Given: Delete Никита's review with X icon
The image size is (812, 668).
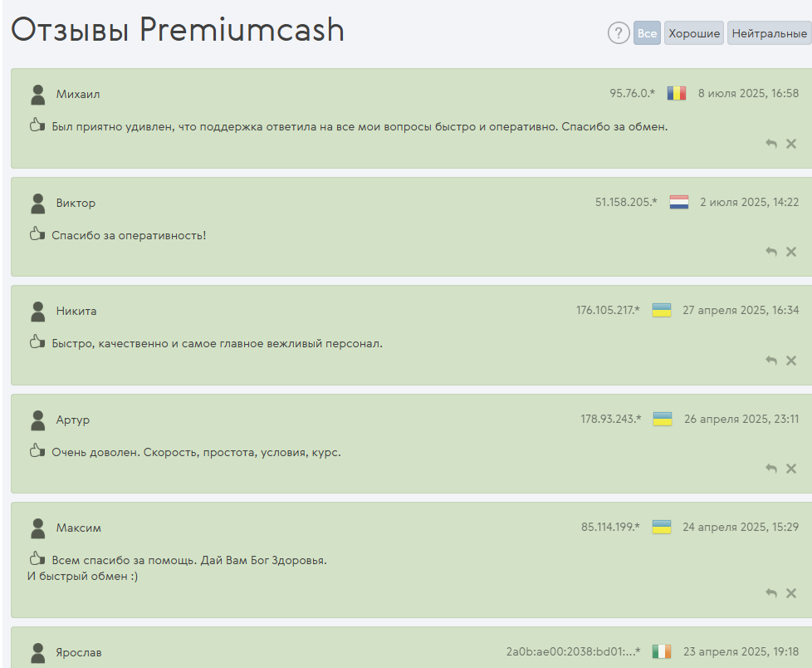Looking at the screenshot, I should pyautogui.click(x=791, y=360).
